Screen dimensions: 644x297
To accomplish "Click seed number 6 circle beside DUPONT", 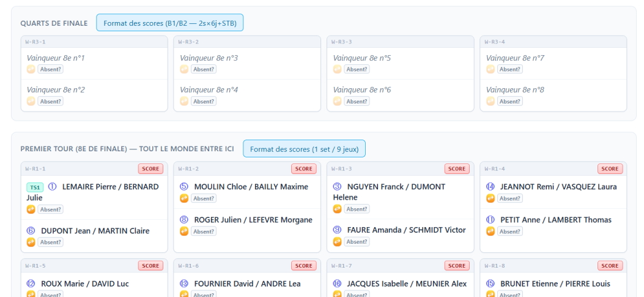I will [x=31, y=231].
